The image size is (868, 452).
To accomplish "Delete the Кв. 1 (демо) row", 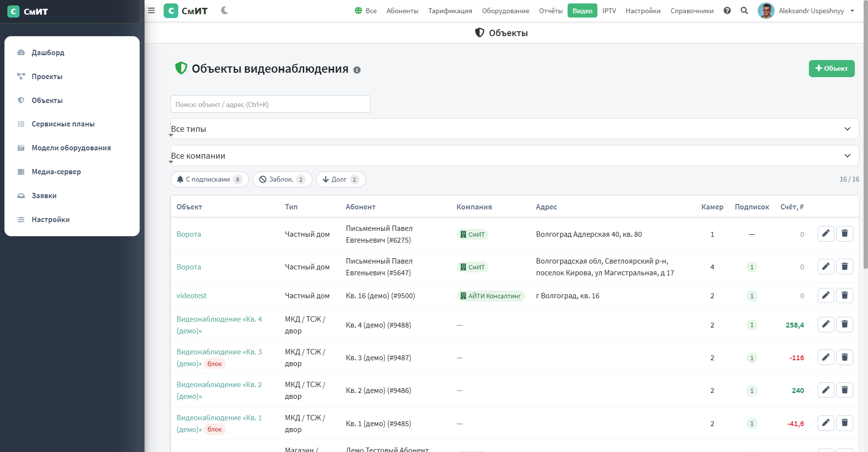I will coord(845,423).
